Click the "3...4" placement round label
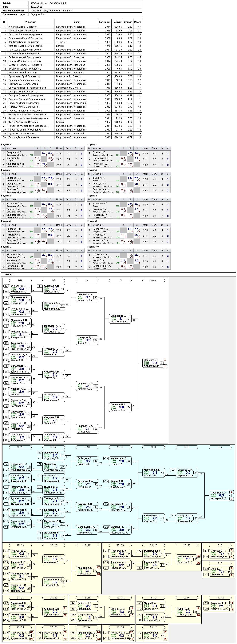This screenshot has height=644, width=237. (220, 447)
